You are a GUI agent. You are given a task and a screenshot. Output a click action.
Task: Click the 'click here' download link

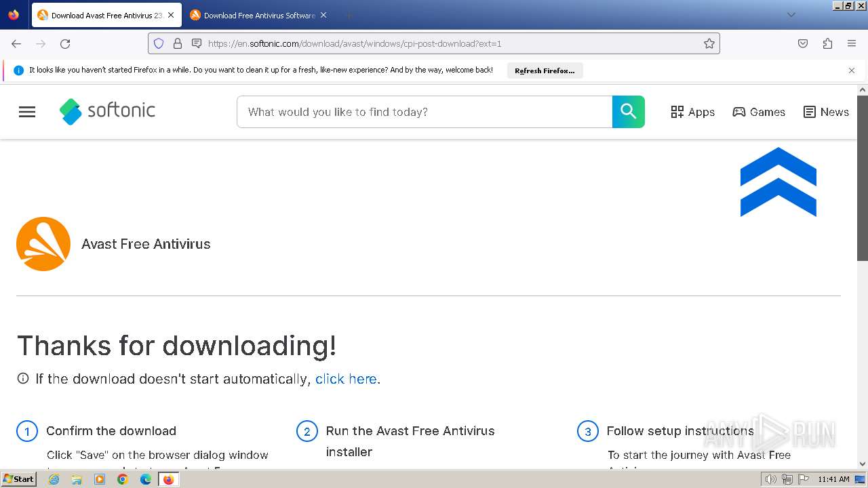pos(346,379)
